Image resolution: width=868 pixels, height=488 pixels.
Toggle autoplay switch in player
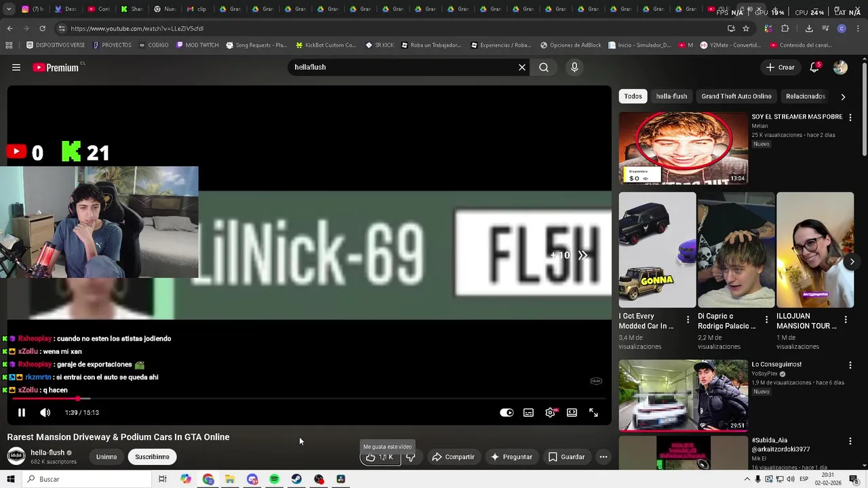click(507, 412)
